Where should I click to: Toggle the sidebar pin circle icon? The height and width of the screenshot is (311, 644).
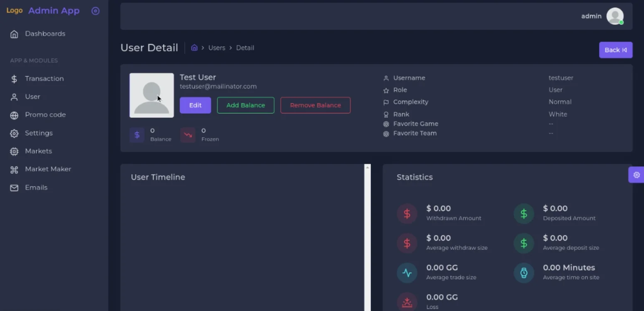pyautogui.click(x=95, y=11)
